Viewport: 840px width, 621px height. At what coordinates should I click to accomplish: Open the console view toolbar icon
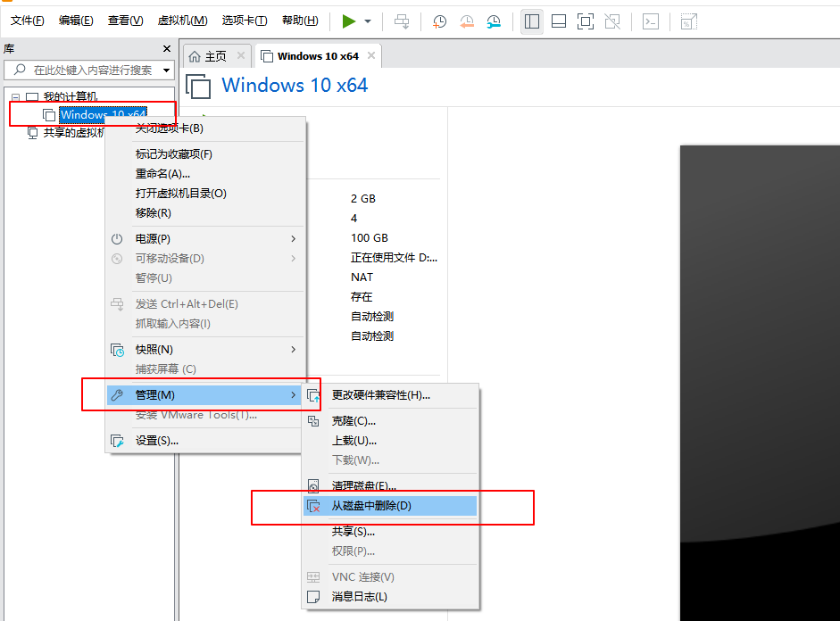(x=651, y=21)
